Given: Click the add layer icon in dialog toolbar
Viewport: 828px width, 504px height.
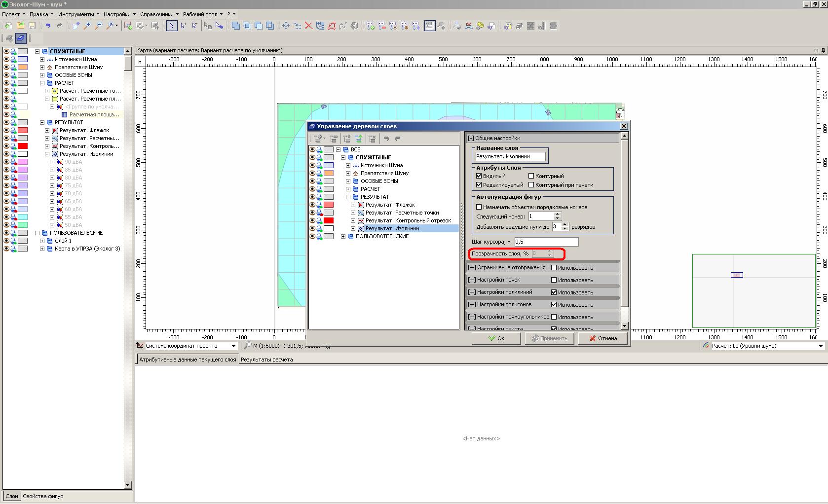Looking at the screenshot, I should pyautogui.click(x=317, y=139).
